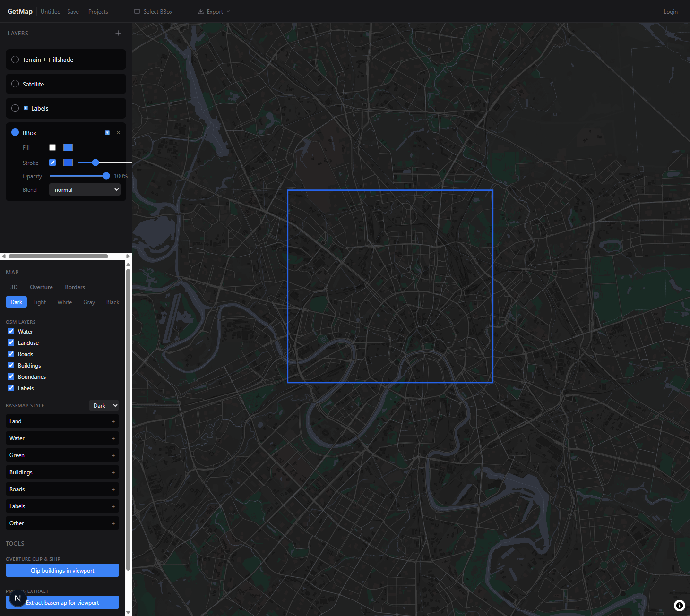
Task: Select the Dark theme
Action: pos(16,302)
